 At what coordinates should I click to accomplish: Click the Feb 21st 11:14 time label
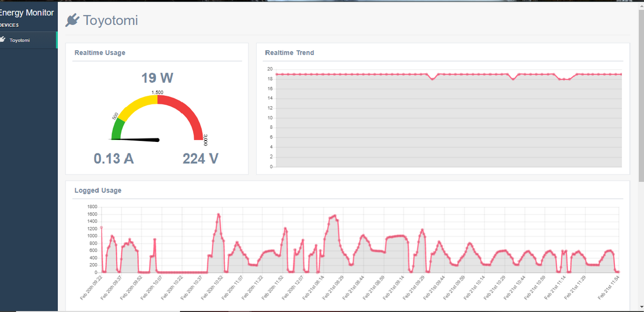554,288
